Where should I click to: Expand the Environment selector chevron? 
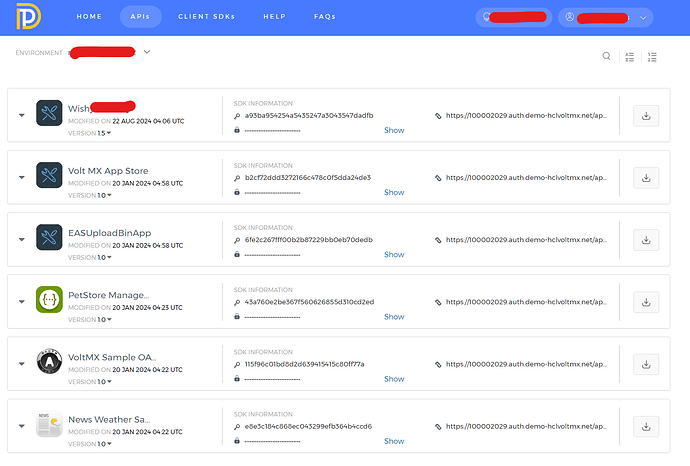click(x=147, y=52)
